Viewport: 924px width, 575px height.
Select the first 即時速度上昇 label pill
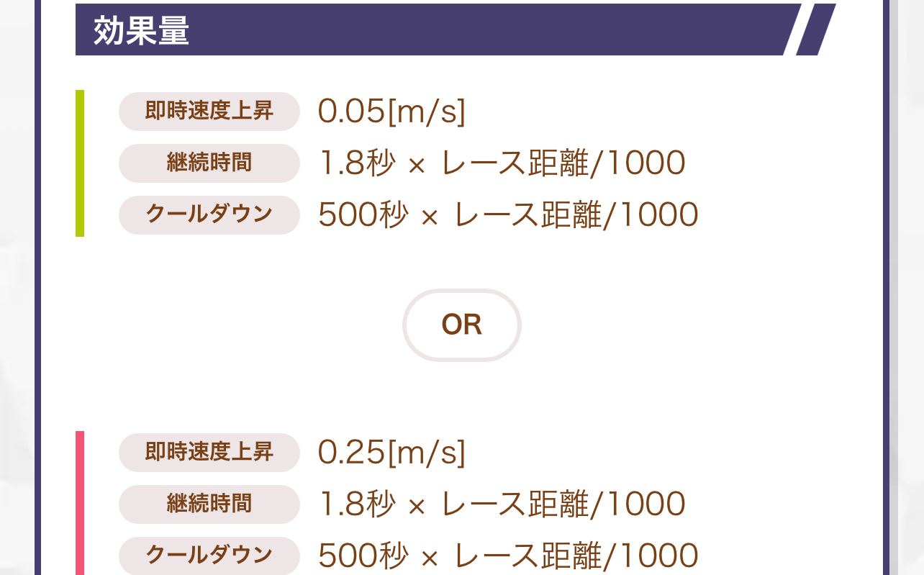pos(209,112)
